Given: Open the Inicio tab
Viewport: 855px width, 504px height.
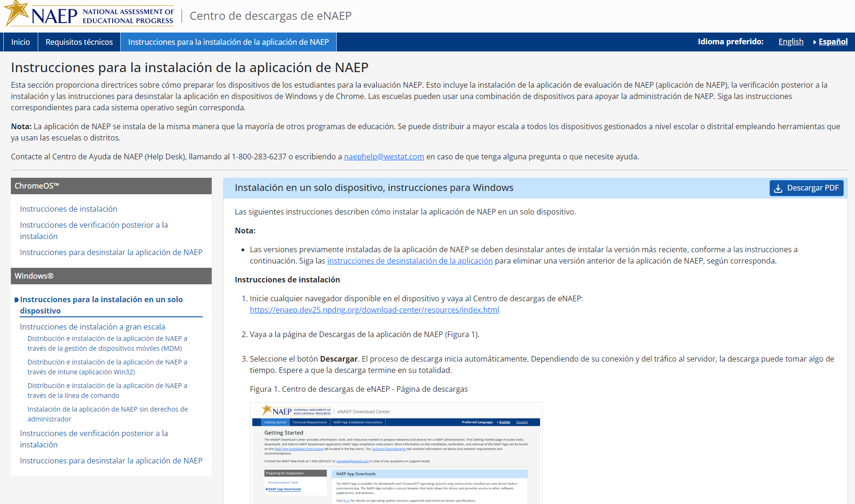Looking at the screenshot, I should [x=21, y=42].
